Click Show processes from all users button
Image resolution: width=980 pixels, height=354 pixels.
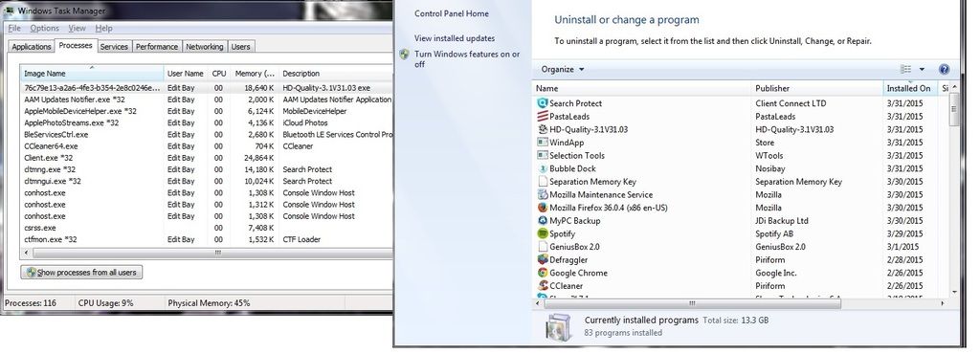pyautogui.click(x=82, y=273)
